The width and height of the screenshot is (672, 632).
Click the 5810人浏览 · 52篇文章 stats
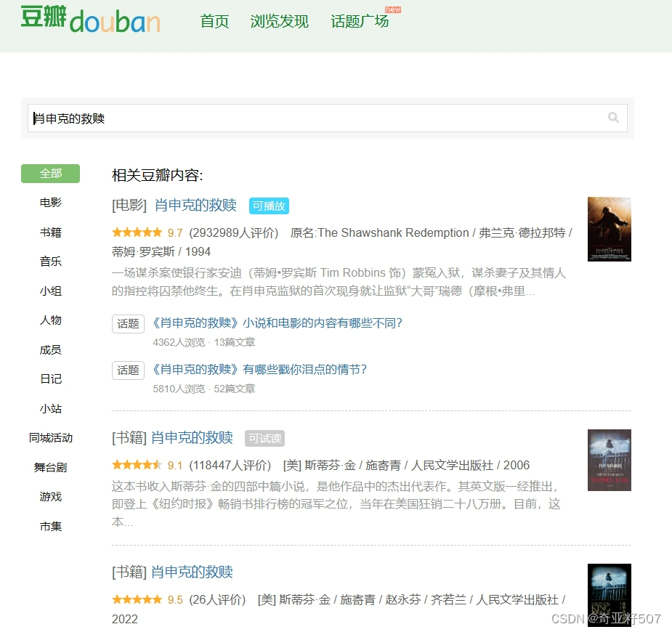click(x=204, y=389)
